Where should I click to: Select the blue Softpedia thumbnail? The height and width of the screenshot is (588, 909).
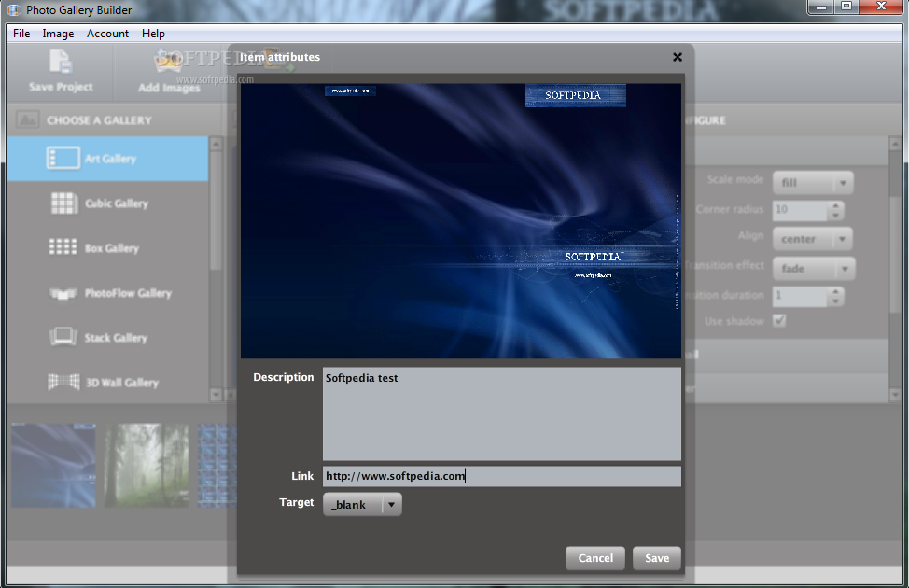[x=53, y=466]
